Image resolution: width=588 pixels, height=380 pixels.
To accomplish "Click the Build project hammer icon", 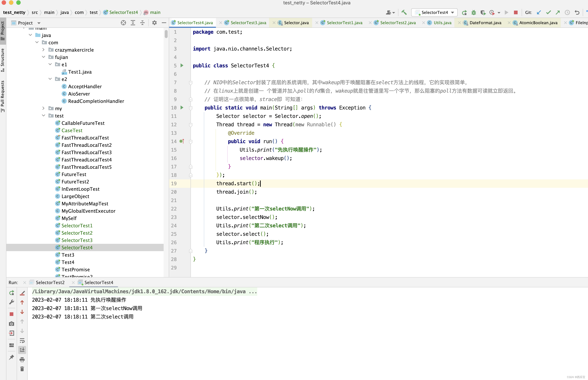I will tap(404, 12).
